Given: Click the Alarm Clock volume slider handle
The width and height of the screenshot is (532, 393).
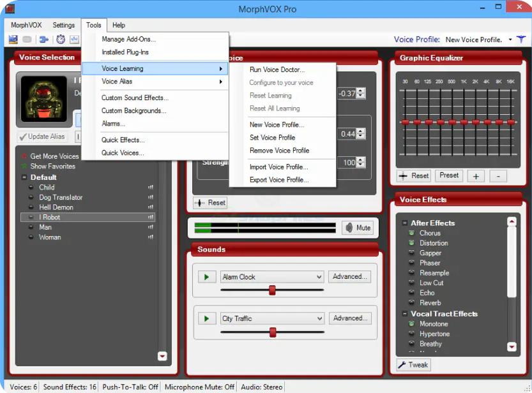Looking at the screenshot, I should [x=272, y=290].
